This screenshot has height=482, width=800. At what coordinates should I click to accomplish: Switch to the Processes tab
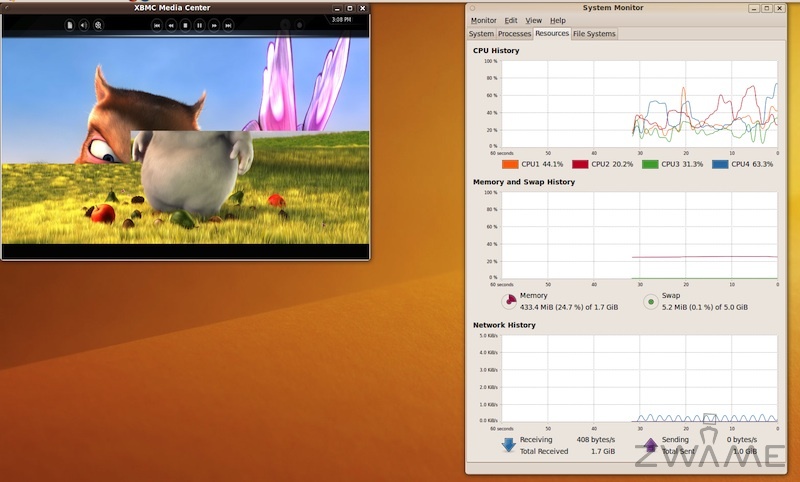(514, 34)
